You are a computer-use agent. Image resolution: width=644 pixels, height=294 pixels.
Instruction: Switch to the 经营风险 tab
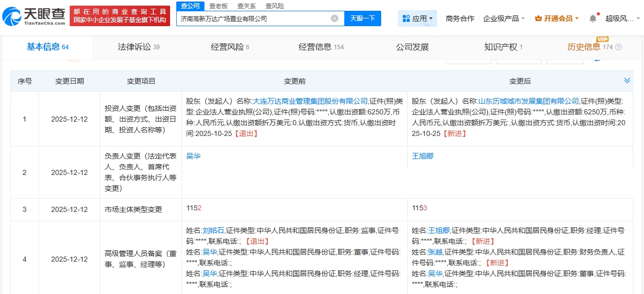click(x=230, y=47)
